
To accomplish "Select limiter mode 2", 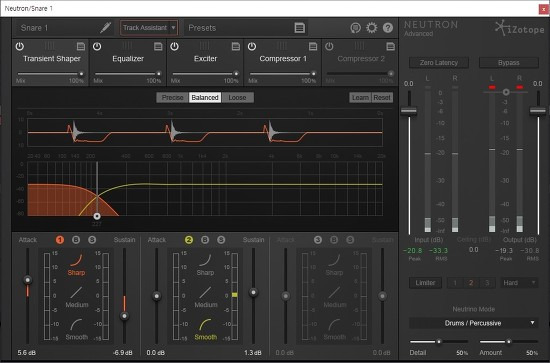I will pyautogui.click(x=471, y=283).
